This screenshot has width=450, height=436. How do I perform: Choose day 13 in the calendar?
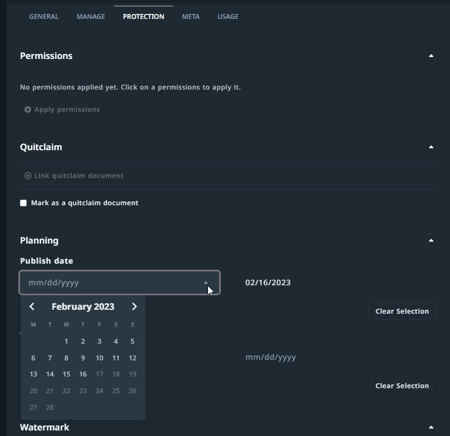tap(33, 374)
